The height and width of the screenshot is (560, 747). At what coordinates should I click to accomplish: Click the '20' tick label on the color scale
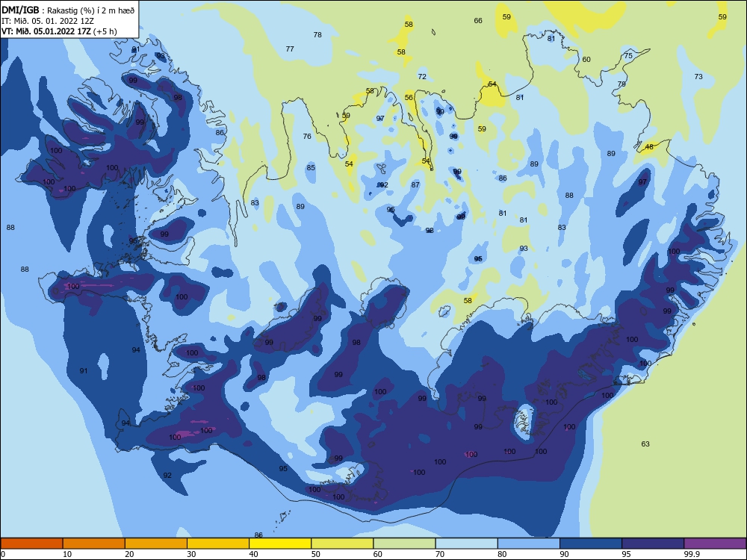129,554
